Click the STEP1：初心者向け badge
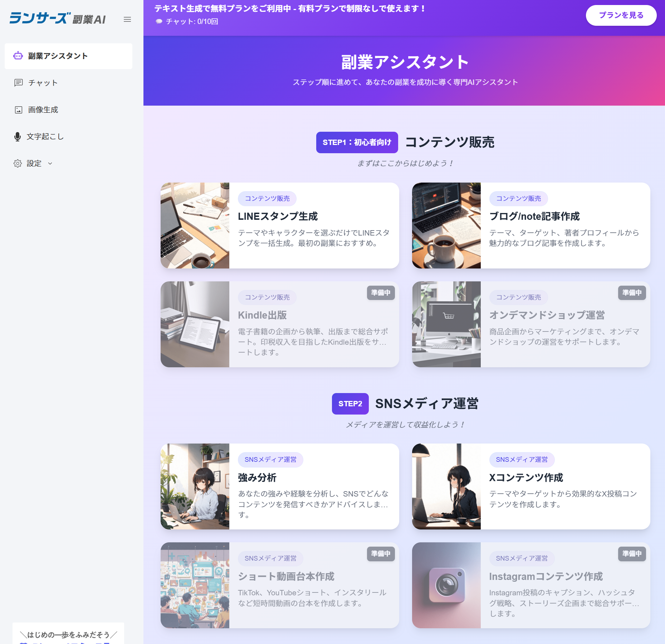Image resolution: width=665 pixels, height=644 pixels. pyautogui.click(x=357, y=142)
